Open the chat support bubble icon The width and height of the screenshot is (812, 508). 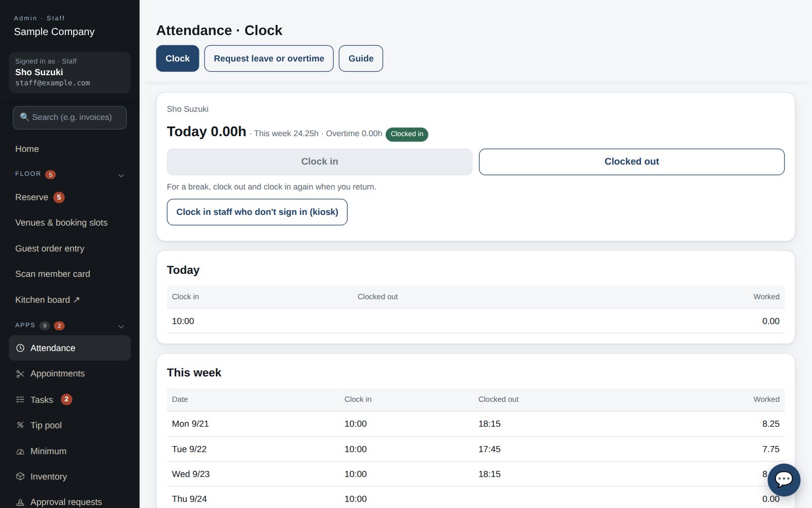(784, 480)
